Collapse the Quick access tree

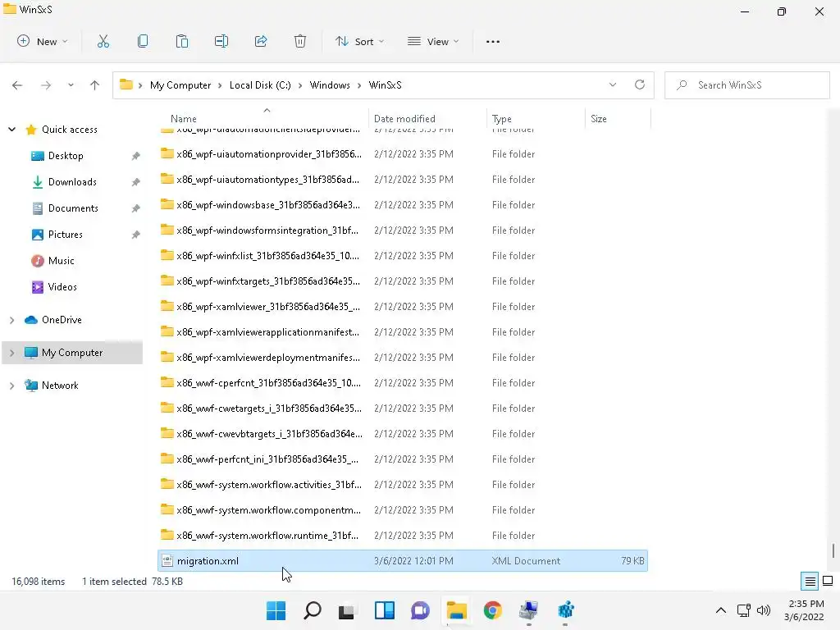click(x=11, y=129)
